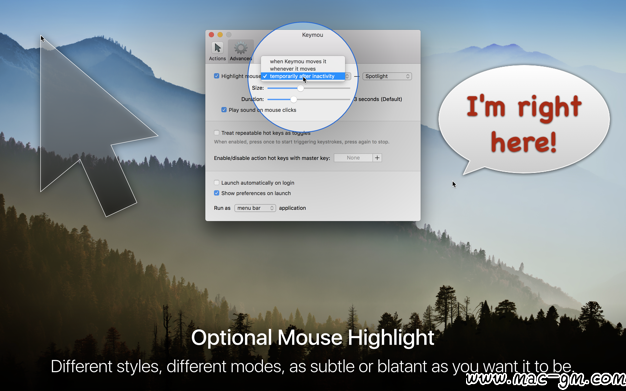626x391 pixels.
Task: Close the Keymou window with red button
Action: (x=212, y=35)
